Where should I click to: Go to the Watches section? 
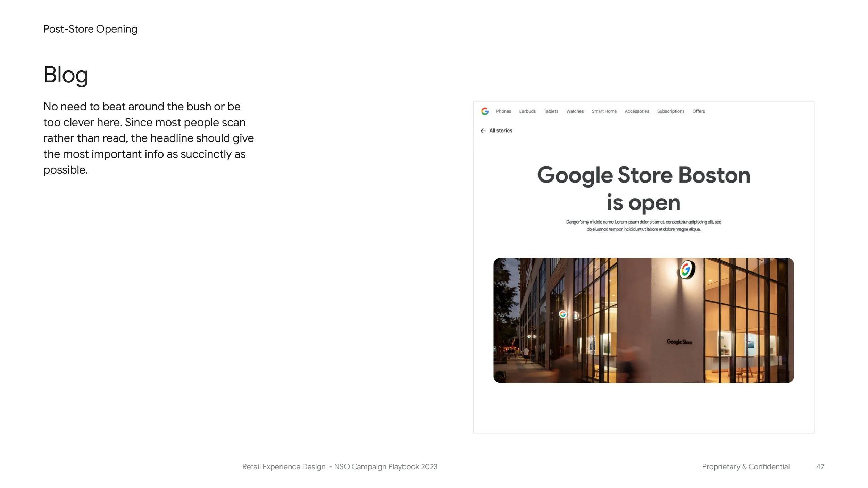575,111
